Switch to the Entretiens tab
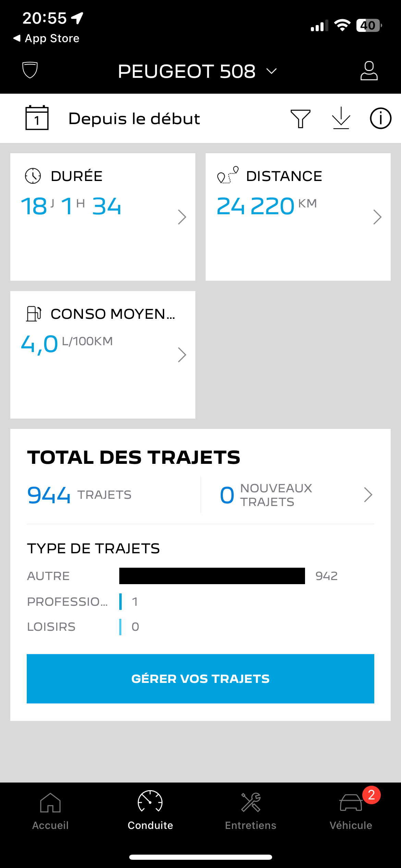 pos(251,811)
